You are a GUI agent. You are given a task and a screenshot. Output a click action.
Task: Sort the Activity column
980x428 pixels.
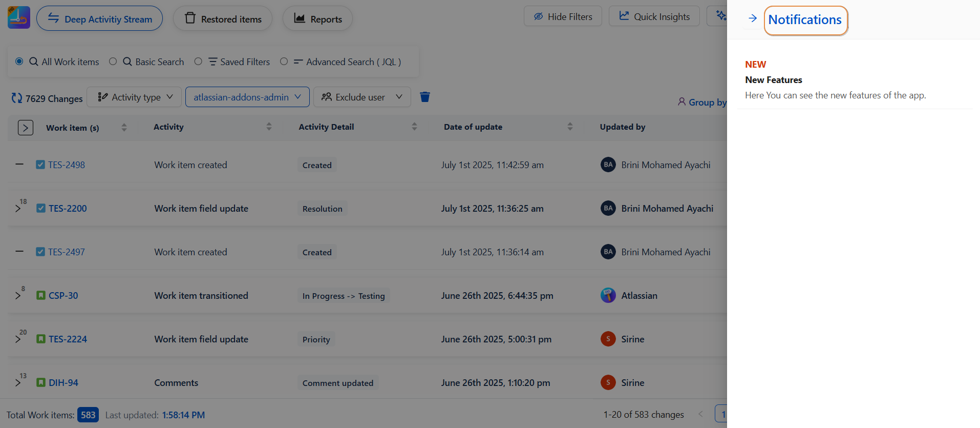point(269,127)
